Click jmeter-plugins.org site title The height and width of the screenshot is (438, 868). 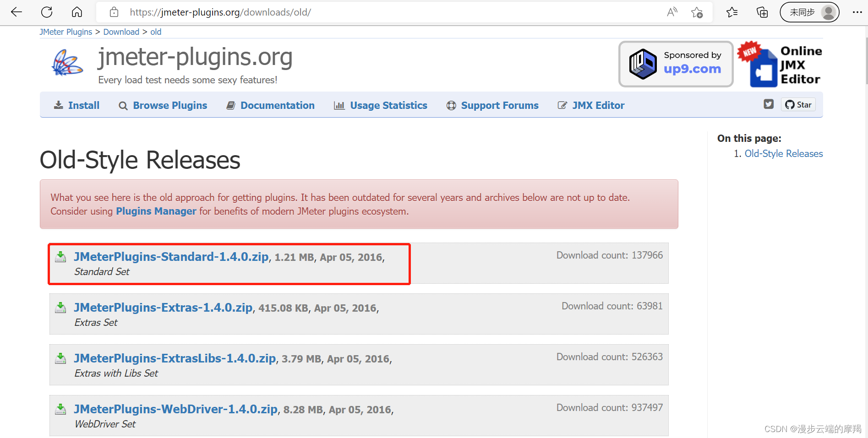(195, 57)
